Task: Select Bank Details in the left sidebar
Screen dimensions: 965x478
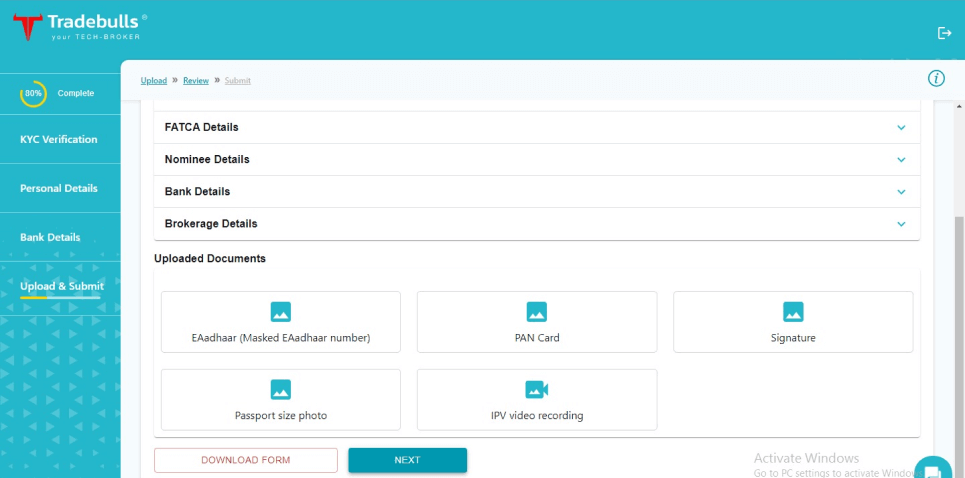Action: [50, 238]
